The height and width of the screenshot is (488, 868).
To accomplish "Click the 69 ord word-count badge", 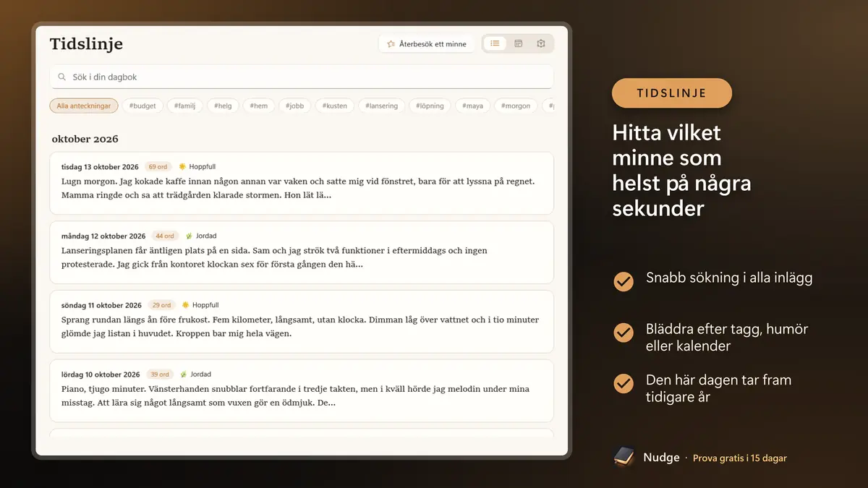I will [x=158, y=166].
